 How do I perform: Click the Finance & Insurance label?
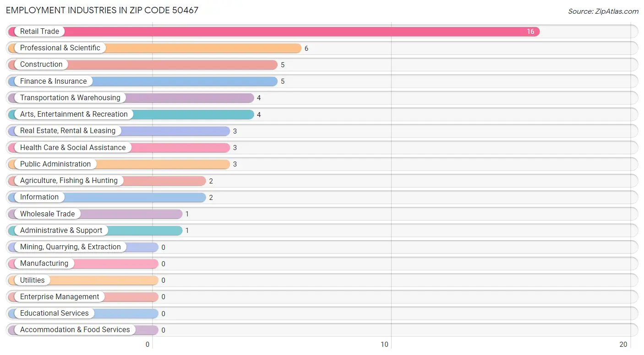(x=53, y=81)
